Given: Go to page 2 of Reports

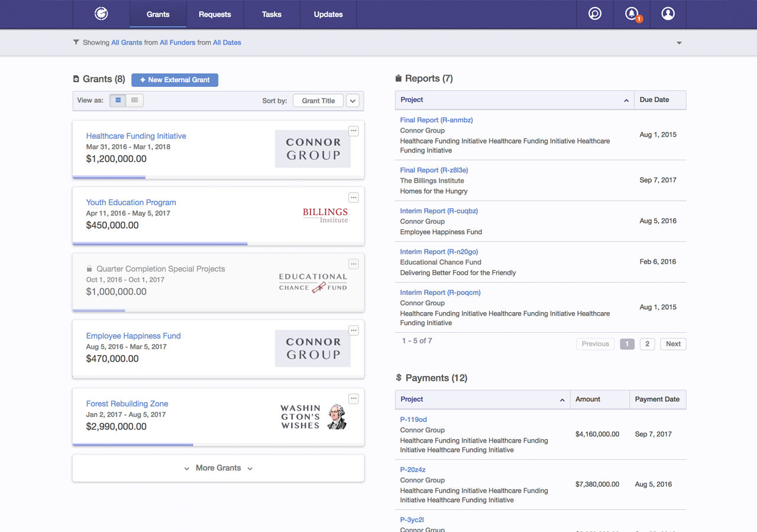Looking at the screenshot, I should 647,344.
